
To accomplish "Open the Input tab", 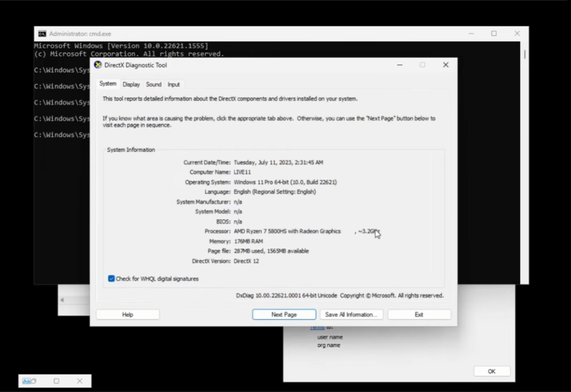I will tap(174, 84).
